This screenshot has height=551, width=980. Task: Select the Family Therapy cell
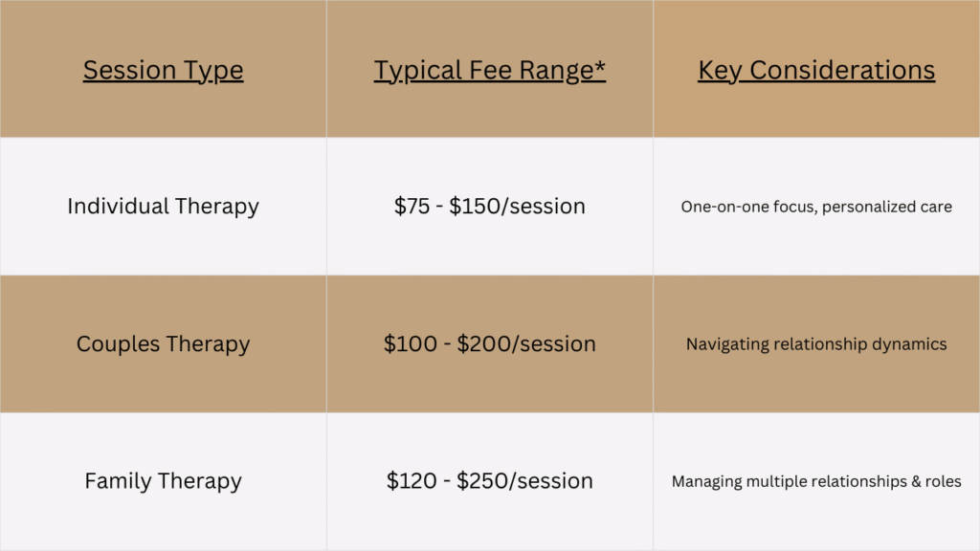point(163,481)
